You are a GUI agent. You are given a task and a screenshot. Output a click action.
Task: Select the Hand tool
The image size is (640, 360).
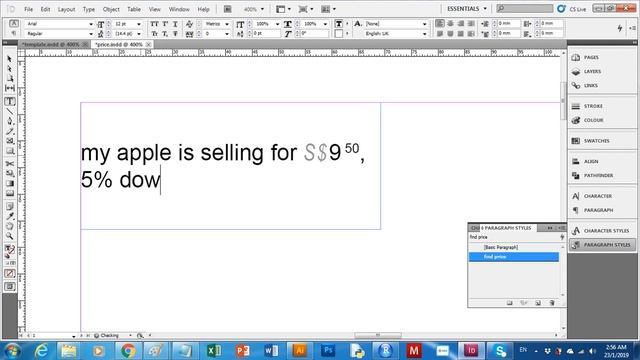10,226
